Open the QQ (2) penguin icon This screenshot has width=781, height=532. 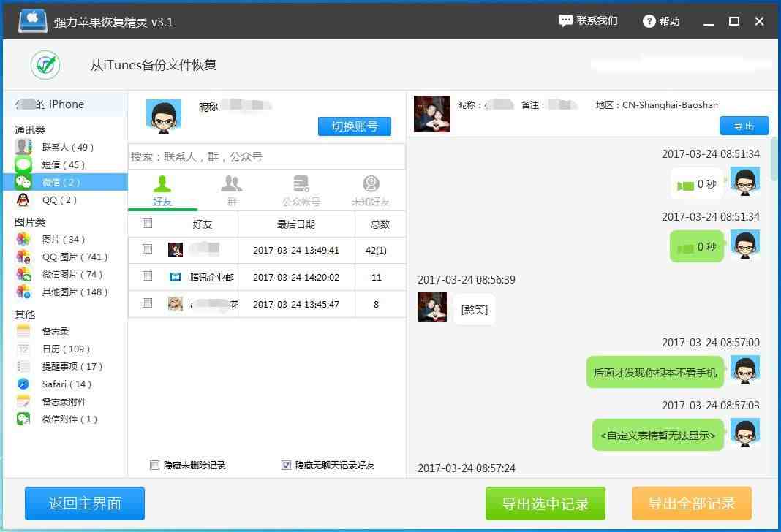(23, 200)
